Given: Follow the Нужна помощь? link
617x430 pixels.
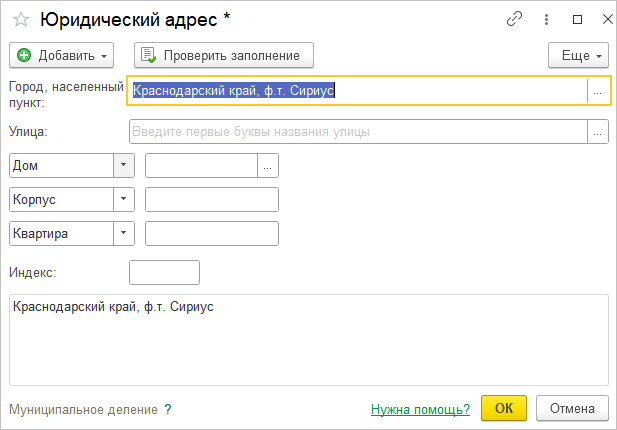Looking at the screenshot, I should (420, 409).
